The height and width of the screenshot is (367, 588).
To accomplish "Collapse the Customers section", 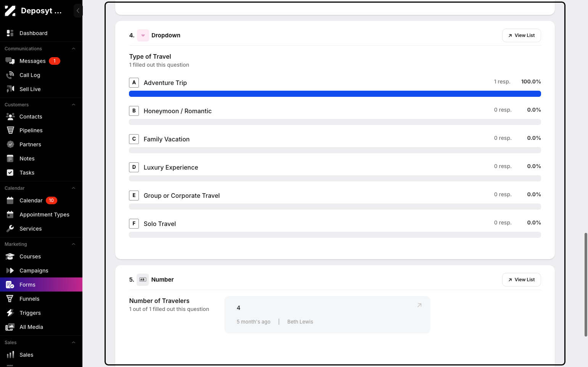I will coord(74,105).
